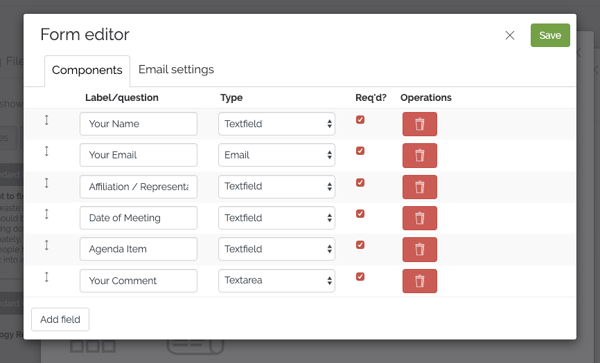The width and height of the screenshot is (600, 363).
Task: Delete the Your Comment field row
Action: coord(419,281)
